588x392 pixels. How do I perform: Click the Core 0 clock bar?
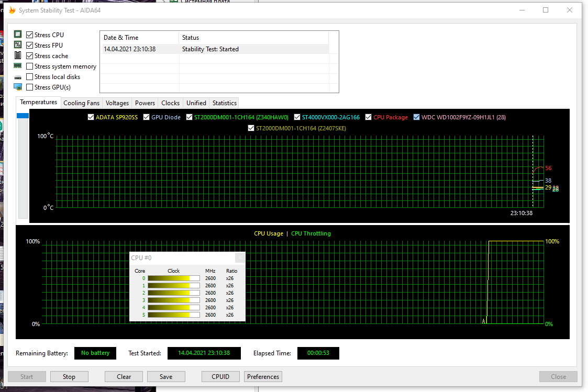click(x=174, y=278)
